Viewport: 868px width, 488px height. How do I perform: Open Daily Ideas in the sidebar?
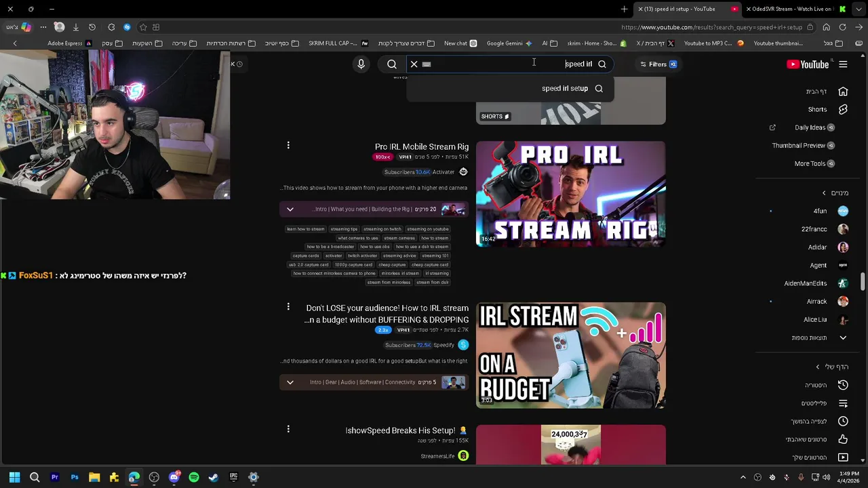pos(814,127)
